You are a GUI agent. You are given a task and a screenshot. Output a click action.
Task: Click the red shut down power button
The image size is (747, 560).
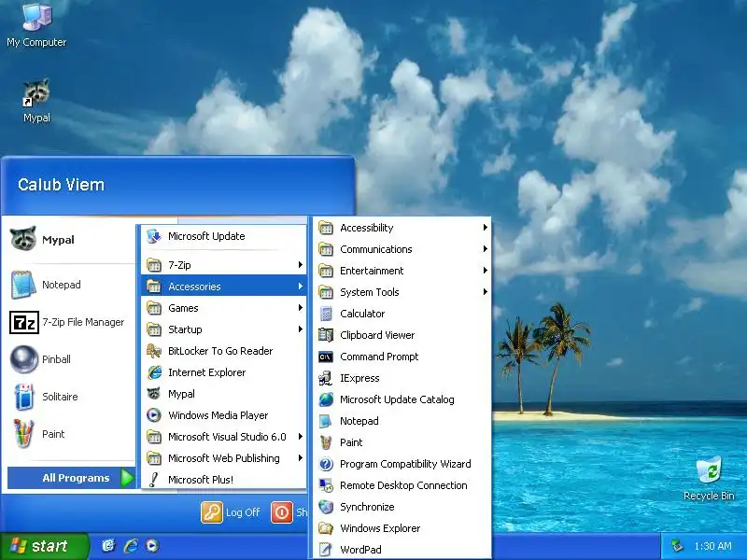click(x=282, y=512)
